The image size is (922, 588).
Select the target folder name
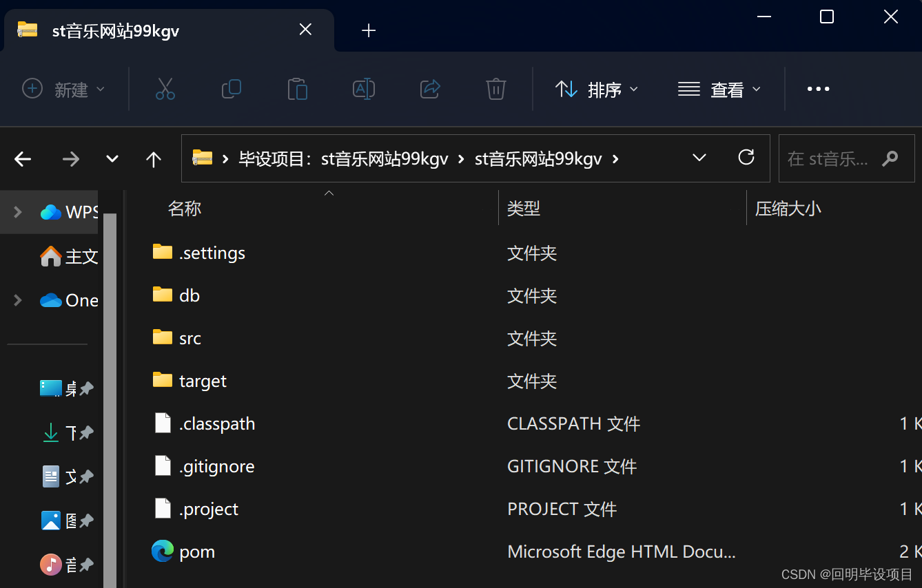tap(203, 381)
